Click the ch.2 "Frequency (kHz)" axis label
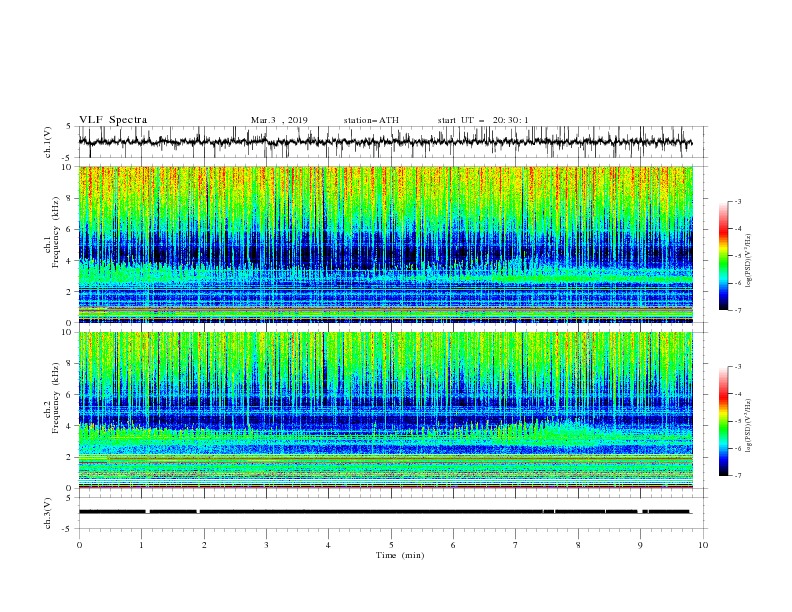 coord(56,398)
